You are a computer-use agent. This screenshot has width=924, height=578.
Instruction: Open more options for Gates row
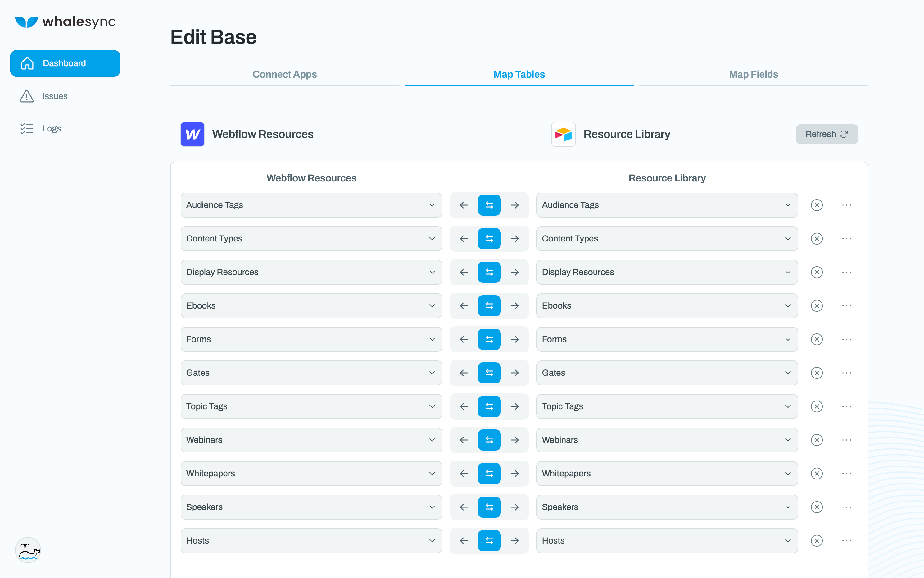tap(846, 373)
